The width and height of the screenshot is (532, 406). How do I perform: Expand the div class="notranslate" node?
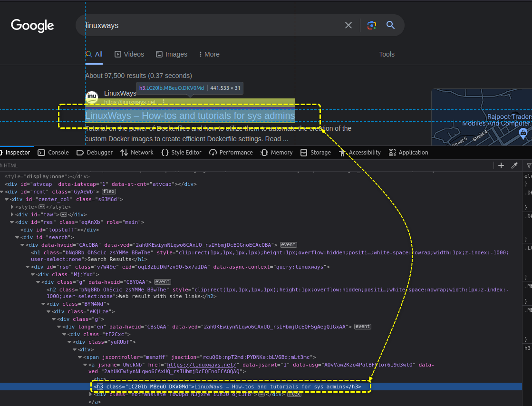(x=90, y=394)
